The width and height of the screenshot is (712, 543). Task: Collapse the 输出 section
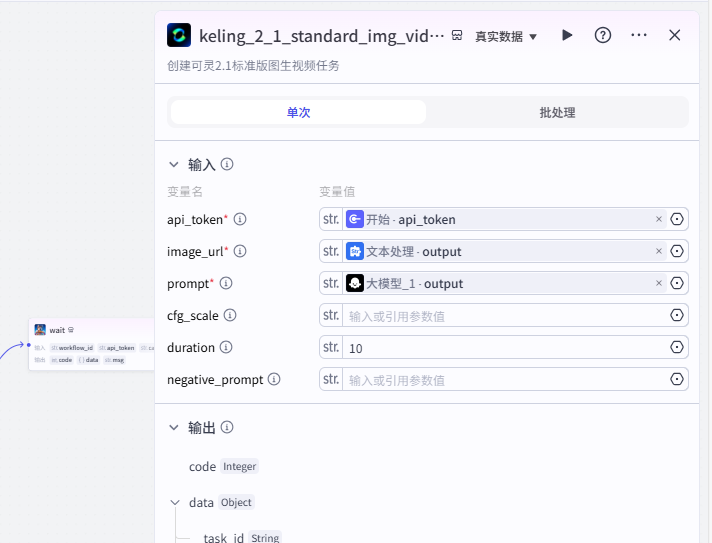(x=173, y=427)
